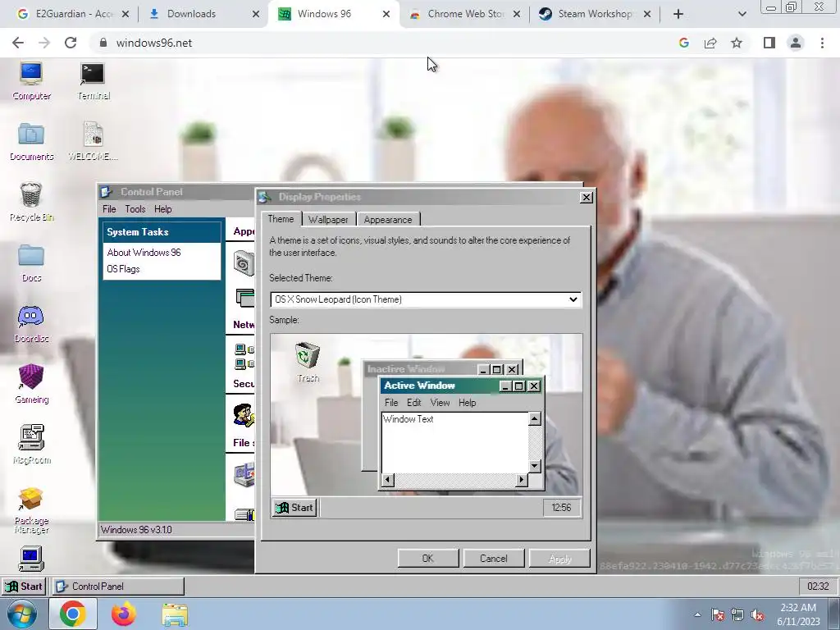Open File Explorer from the taskbar

(x=175, y=614)
